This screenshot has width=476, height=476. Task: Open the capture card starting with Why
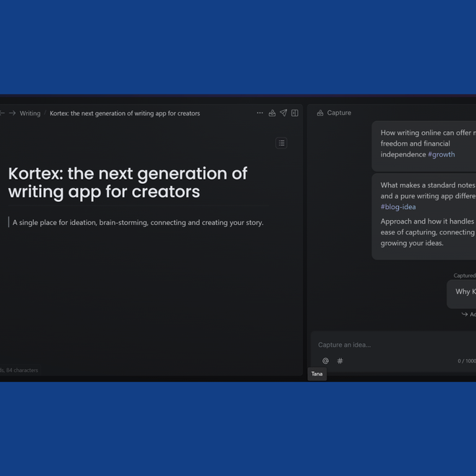(x=462, y=294)
